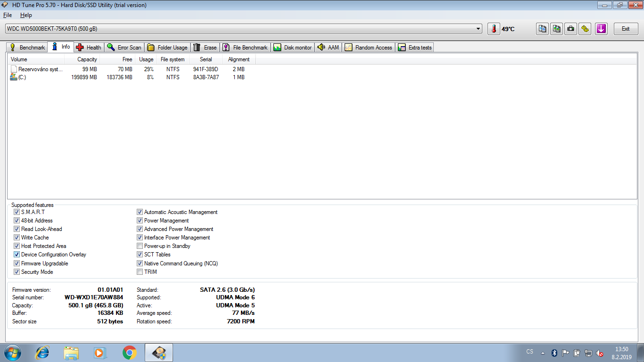Screen dimensions: 644x362
Task: Open Options via the yellow gears icon
Action: coord(585,29)
